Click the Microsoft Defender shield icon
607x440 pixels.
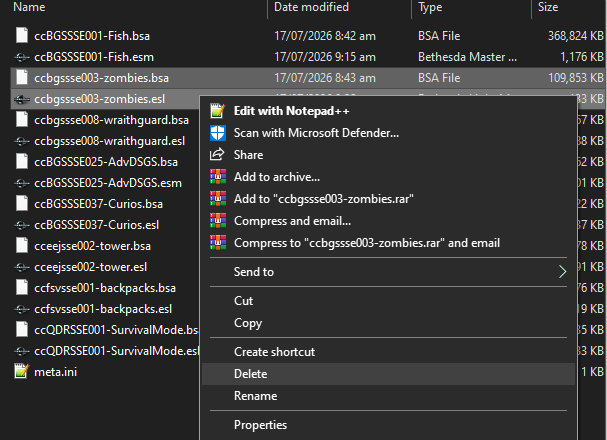218,133
